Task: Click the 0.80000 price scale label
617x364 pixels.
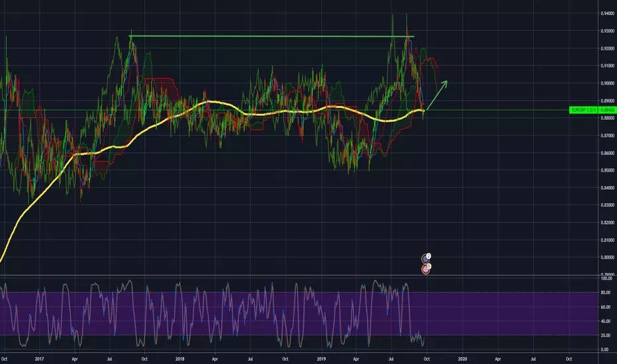Action: click(x=607, y=257)
